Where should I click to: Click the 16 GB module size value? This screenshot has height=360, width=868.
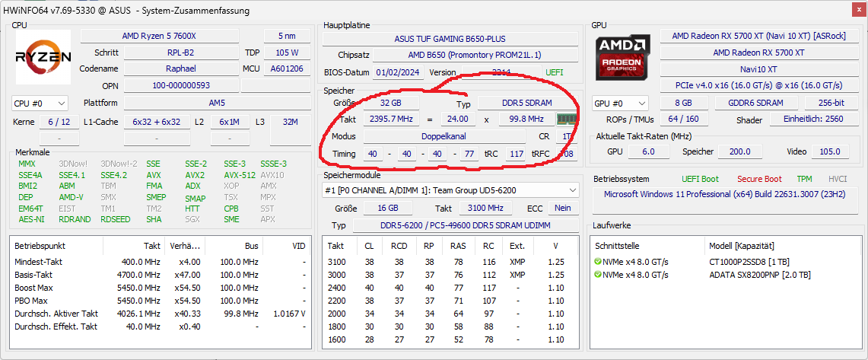pyautogui.click(x=388, y=208)
